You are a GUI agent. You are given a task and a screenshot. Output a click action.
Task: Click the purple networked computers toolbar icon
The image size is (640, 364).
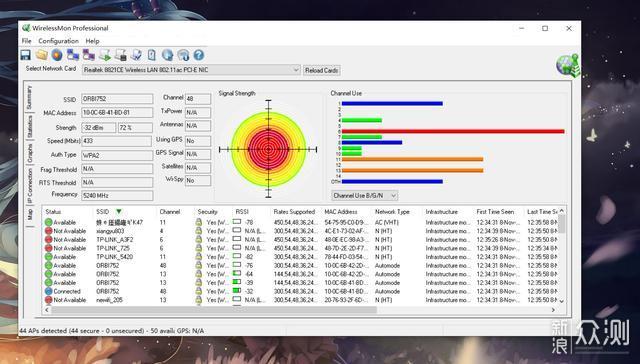(x=89, y=55)
